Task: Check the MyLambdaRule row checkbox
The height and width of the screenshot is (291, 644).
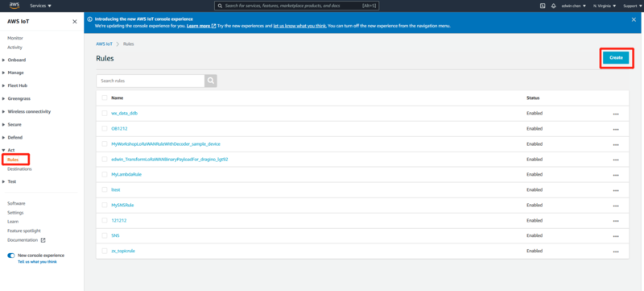Action: (x=105, y=174)
